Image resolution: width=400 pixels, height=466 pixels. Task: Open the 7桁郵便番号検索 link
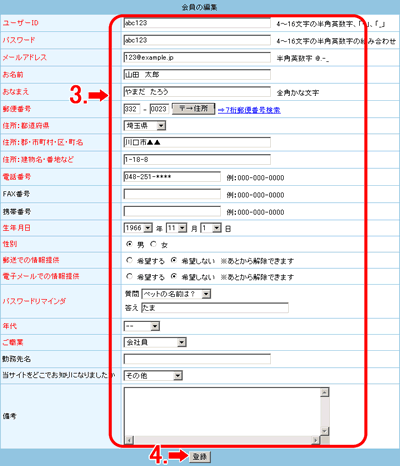click(x=249, y=110)
